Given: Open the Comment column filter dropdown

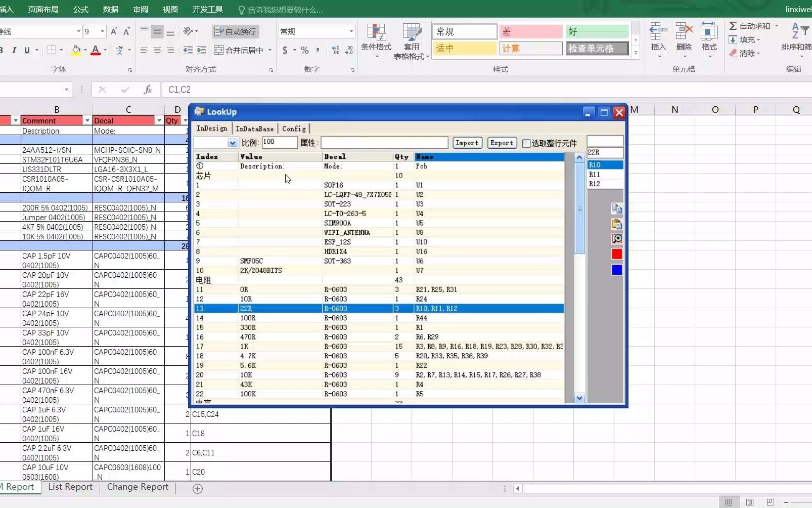Looking at the screenshot, I should point(87,120).
